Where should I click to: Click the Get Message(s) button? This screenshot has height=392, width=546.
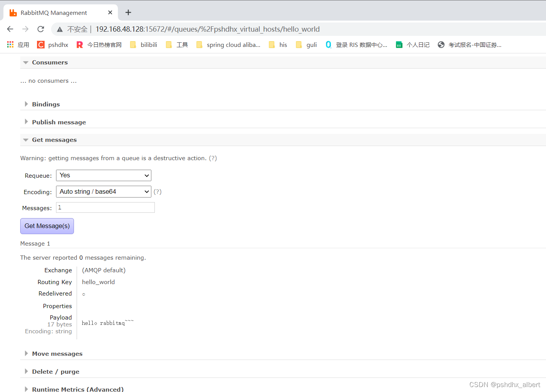(47, 226)
